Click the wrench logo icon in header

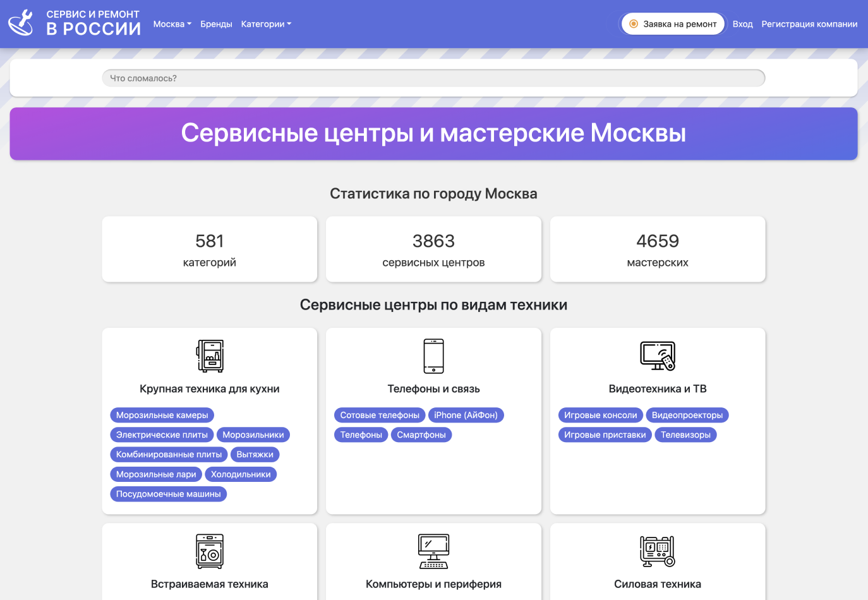[21, 23]
